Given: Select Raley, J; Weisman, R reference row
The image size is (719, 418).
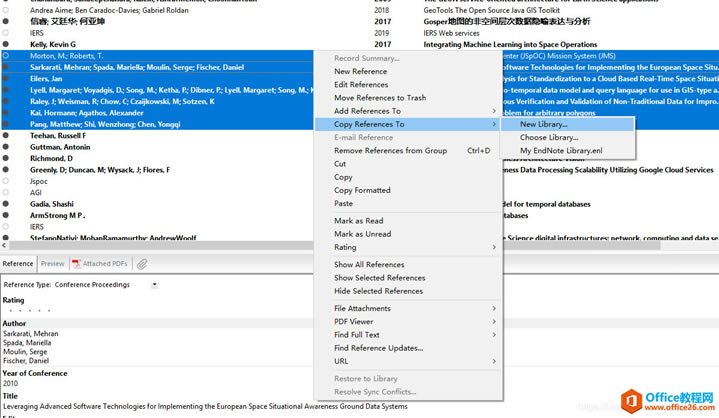Looking at the screenshot, I should 122,101.
